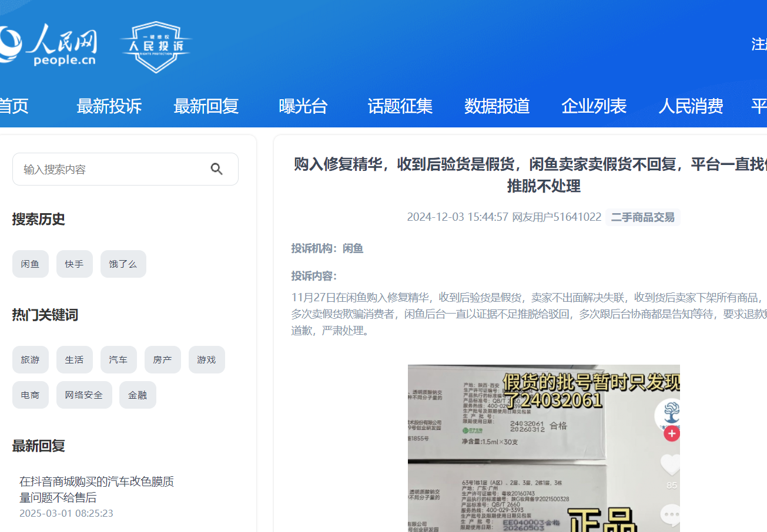The image size is (767, 532).
Task: Click the heart like icon on image
Action: (671, 465)
